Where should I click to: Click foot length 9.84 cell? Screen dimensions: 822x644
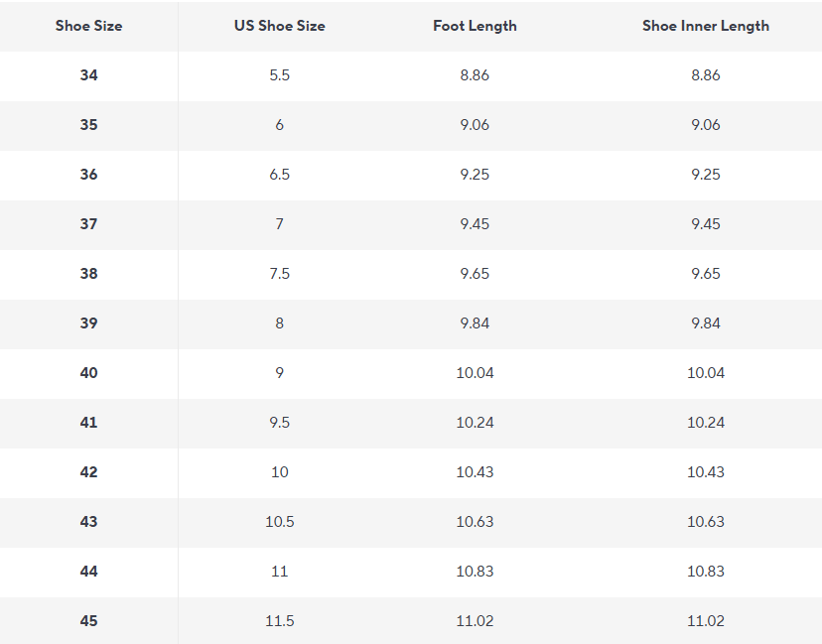(x=475, y=322)
